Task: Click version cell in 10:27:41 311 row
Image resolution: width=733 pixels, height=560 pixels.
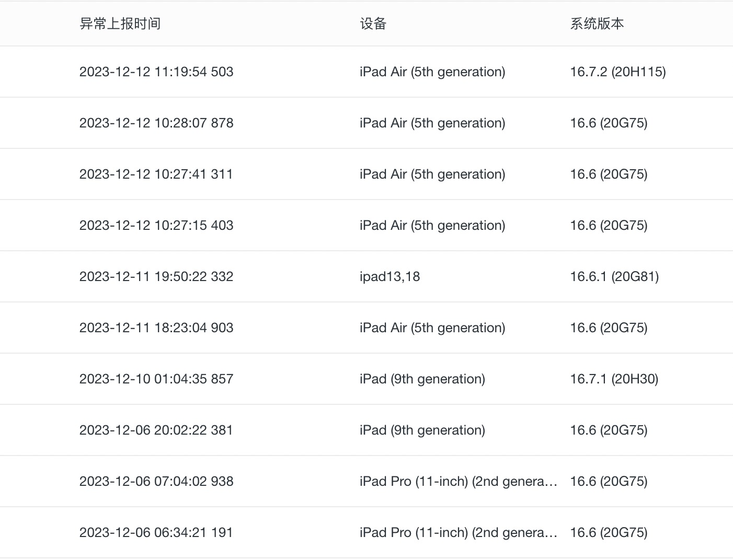Action: [x=609, y=174]
